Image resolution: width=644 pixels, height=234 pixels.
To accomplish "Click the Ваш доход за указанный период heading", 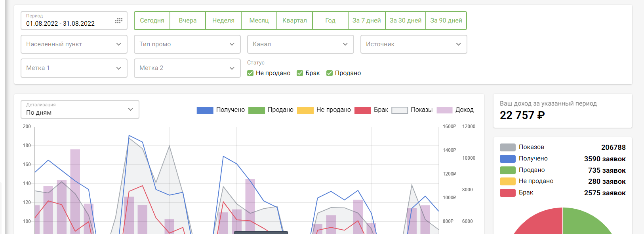I will [548, 104].
